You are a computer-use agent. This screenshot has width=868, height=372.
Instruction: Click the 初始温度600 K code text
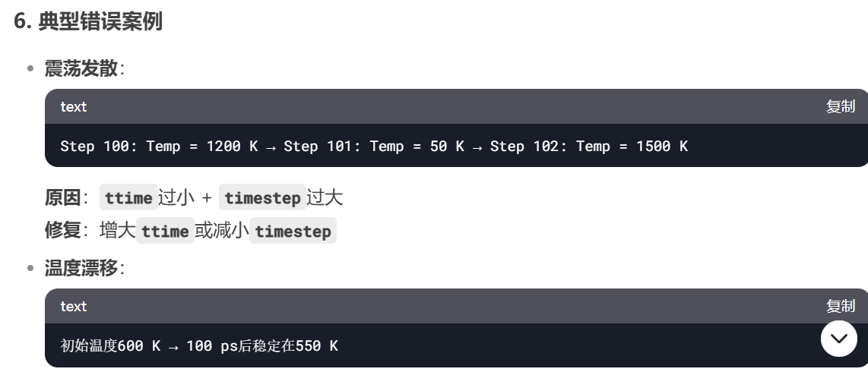coord(110,345)
